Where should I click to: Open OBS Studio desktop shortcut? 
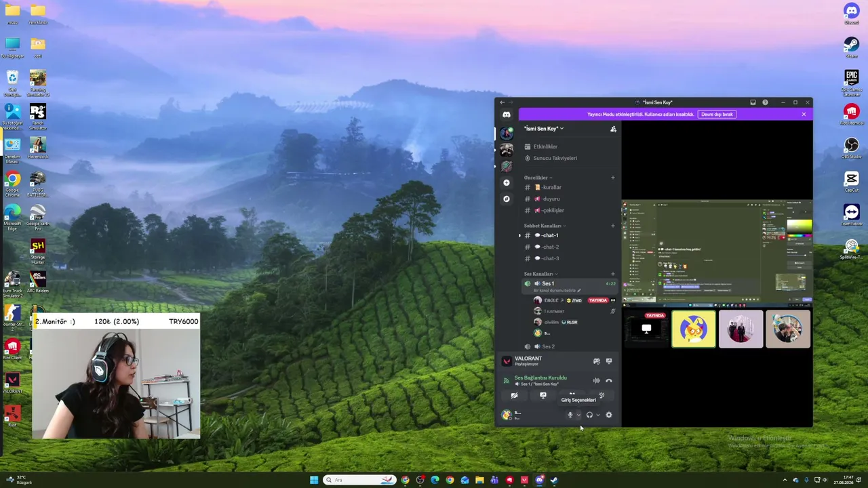852,148
